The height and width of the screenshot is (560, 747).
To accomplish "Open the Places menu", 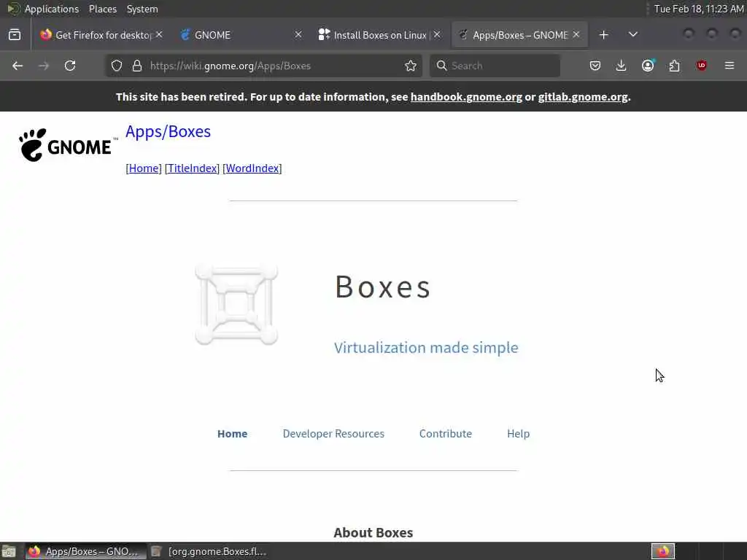I will point(102,9).
